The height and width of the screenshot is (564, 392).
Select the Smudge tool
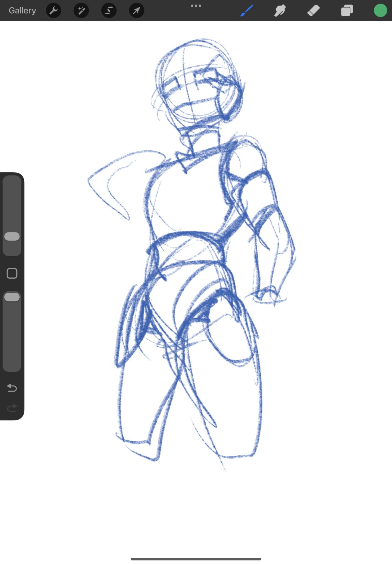coord(280,11)
